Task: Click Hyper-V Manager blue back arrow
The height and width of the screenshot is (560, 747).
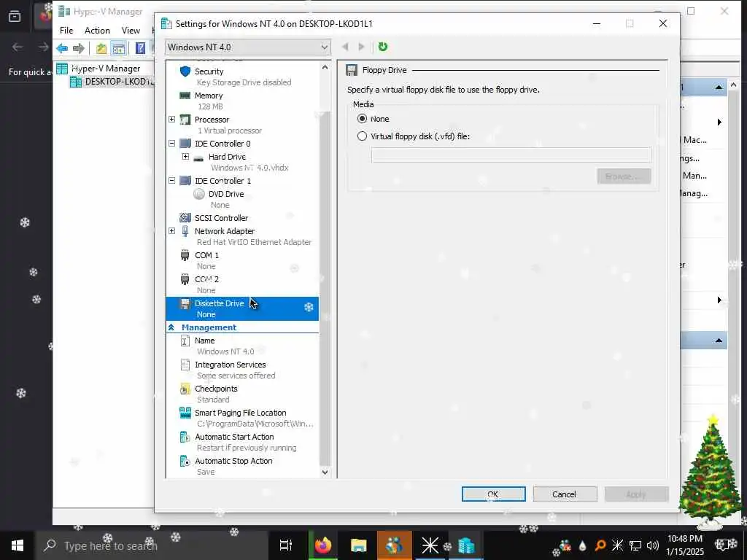Action: (62, 47)
